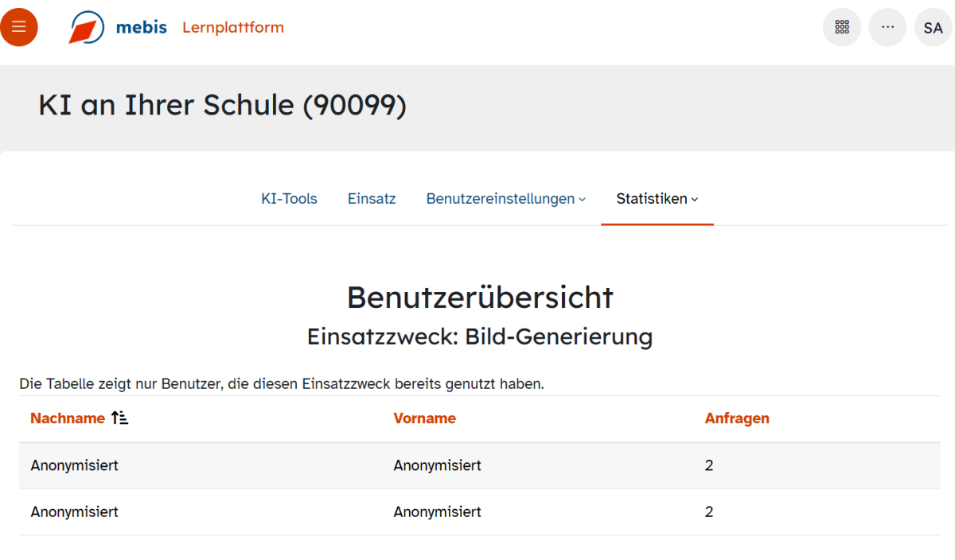Screen dimensions: 955x560
Task: Open the three-dot more options menu
Action: [x=887, y=27]
